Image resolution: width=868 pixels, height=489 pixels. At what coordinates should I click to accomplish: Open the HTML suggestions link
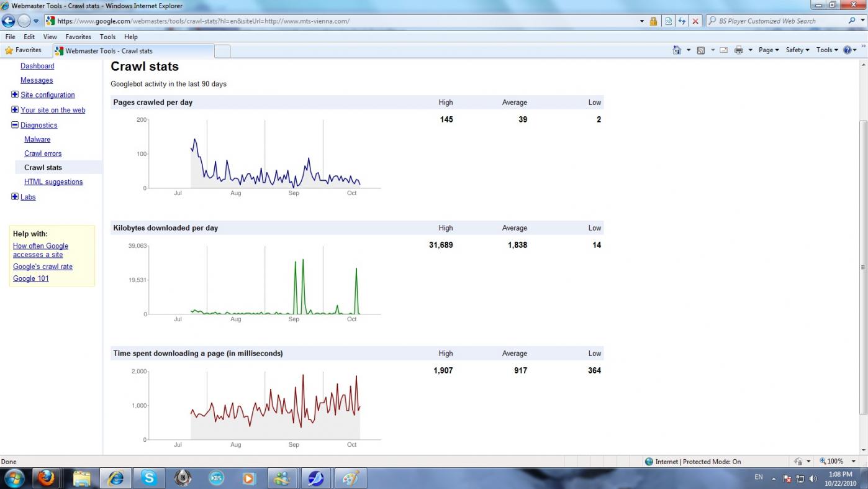53,182
